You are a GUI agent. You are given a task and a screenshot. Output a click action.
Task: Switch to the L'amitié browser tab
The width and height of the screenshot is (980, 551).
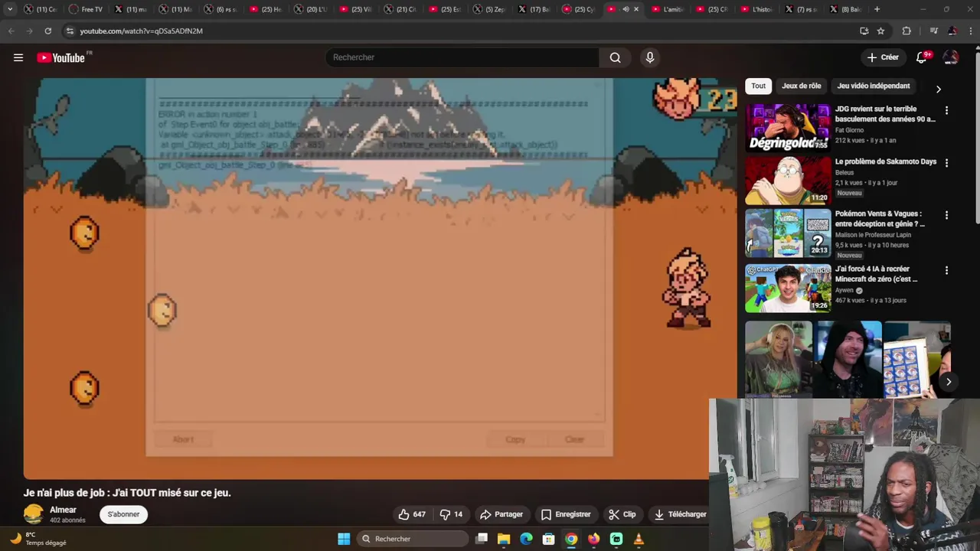pos(668,9)
